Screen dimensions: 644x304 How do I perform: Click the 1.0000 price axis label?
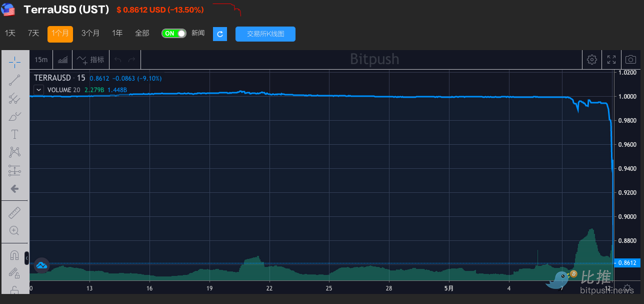(x=627, y=96)
